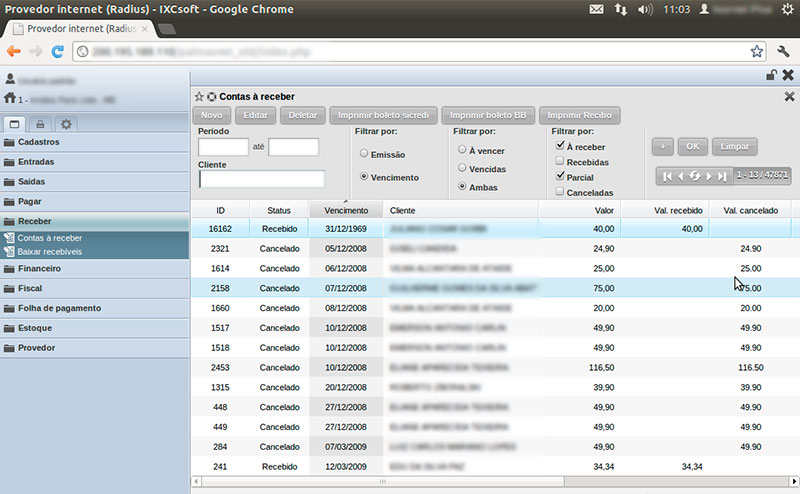Expand the Fiscal menu folder
The width and height of the screenshot is (800, 494).
[94, 288]
